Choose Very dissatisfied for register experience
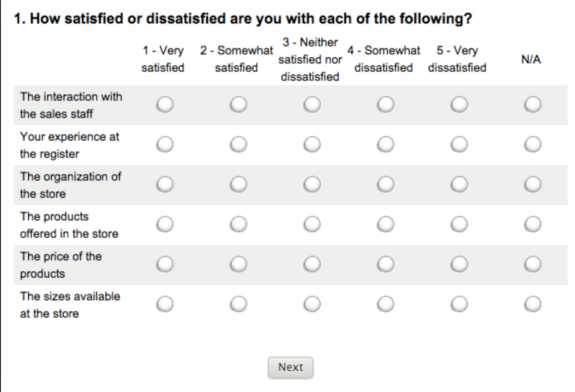 (459, 145)
